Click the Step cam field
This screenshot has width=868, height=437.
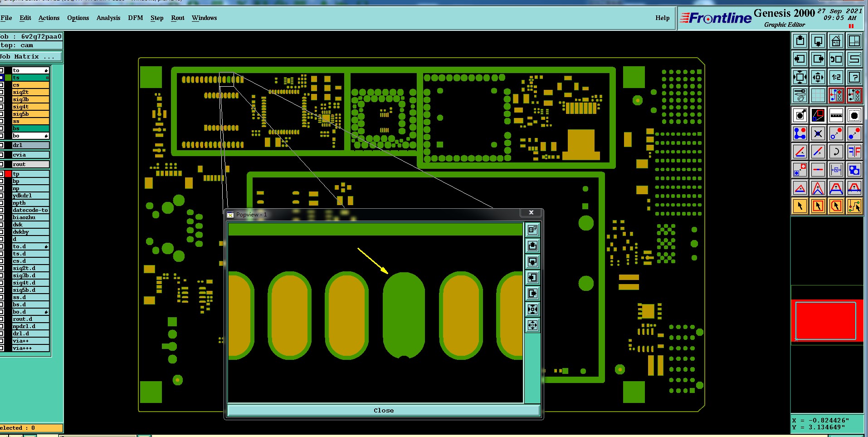[31, 45]
